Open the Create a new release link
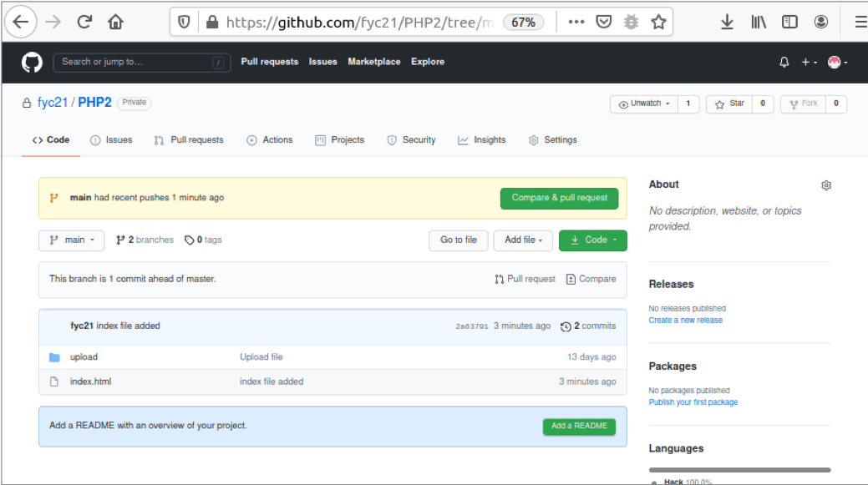 point(685,320)
